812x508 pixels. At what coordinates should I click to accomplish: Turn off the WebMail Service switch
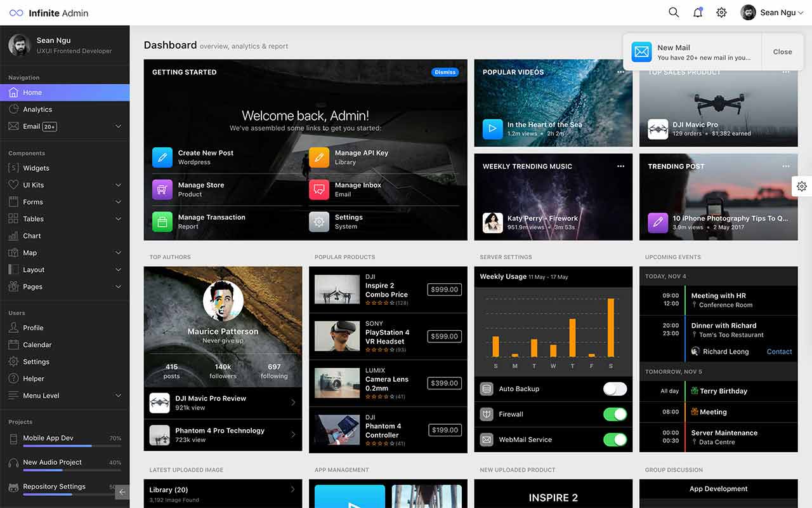pos(615,439)
